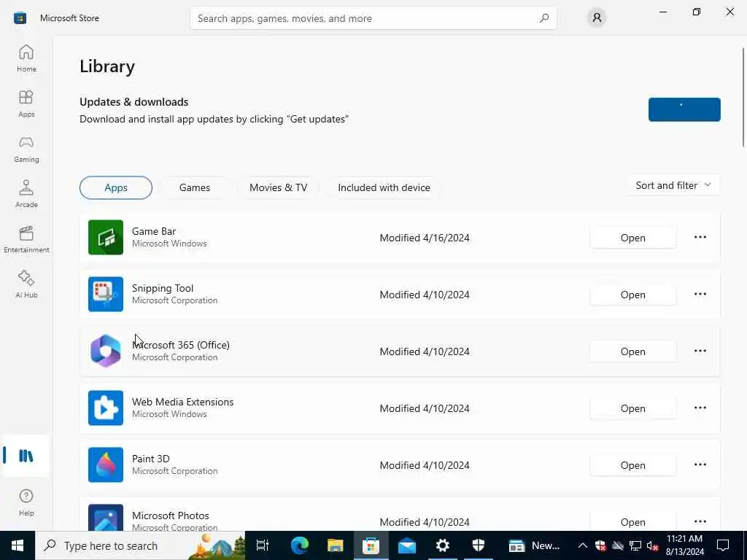Open the Game Bar app
Image resolution: width=747 pixels, height=560 pixels.
[x=632, y=238]
